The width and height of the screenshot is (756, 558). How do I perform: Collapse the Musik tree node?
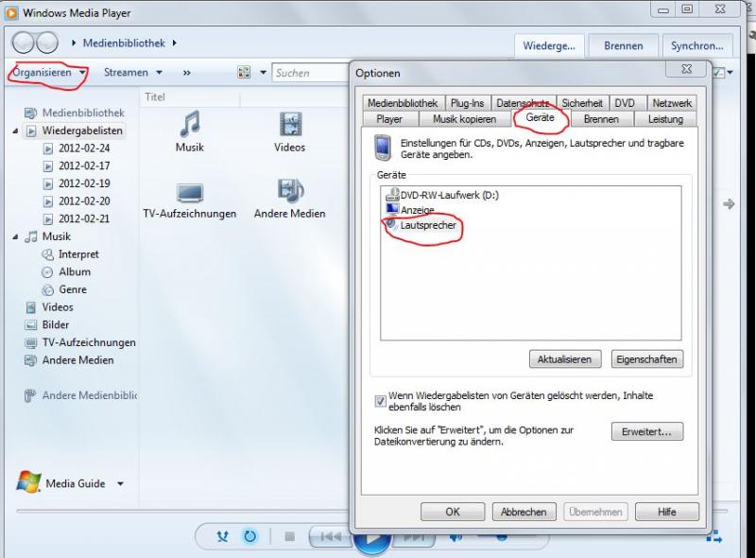[x=15, y=237]
